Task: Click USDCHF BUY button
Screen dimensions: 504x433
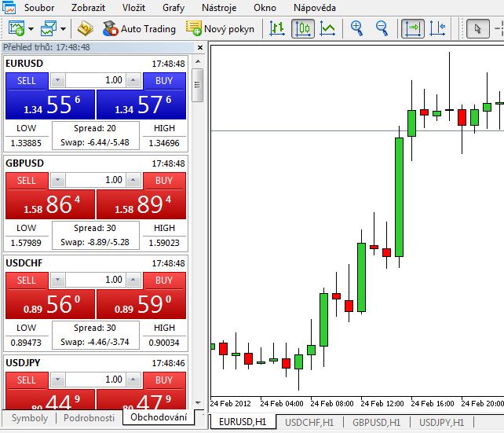Action: tap(164, 280)
